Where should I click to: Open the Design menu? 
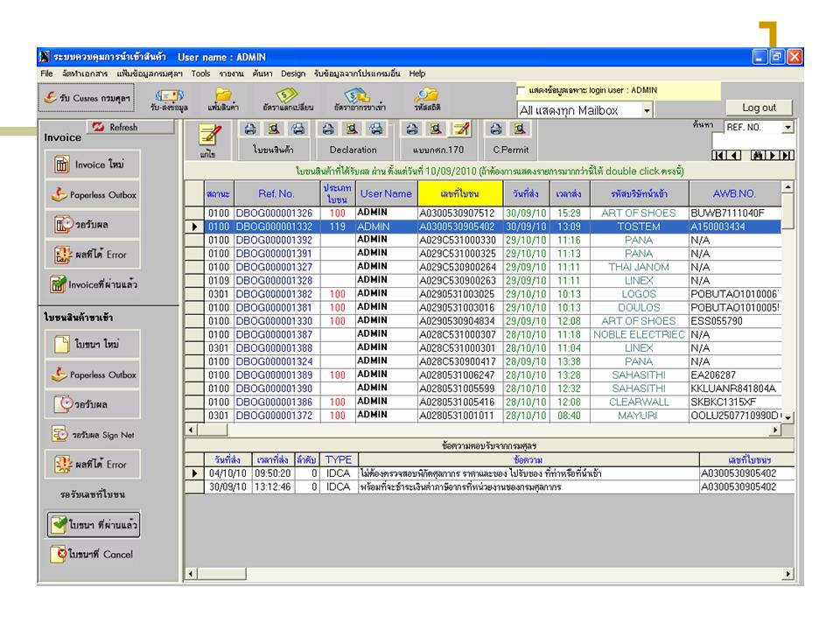point(293,73)
